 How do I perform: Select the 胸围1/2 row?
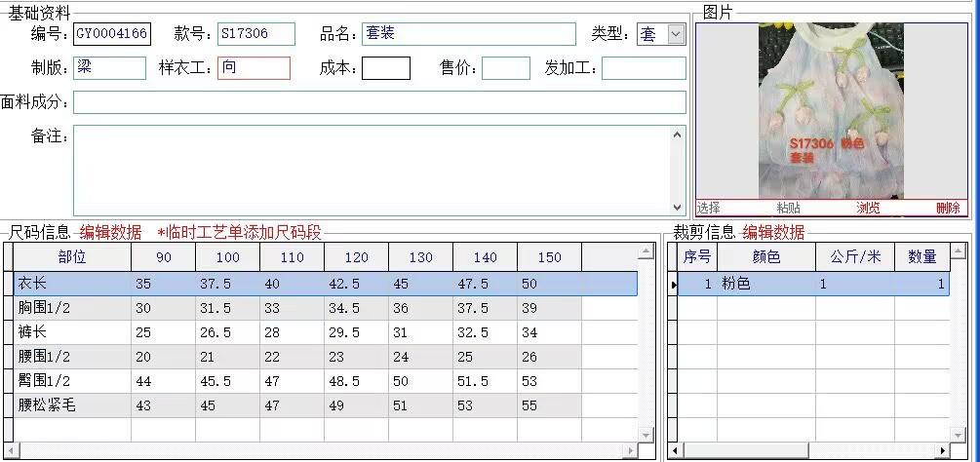(x=297, y=308)
